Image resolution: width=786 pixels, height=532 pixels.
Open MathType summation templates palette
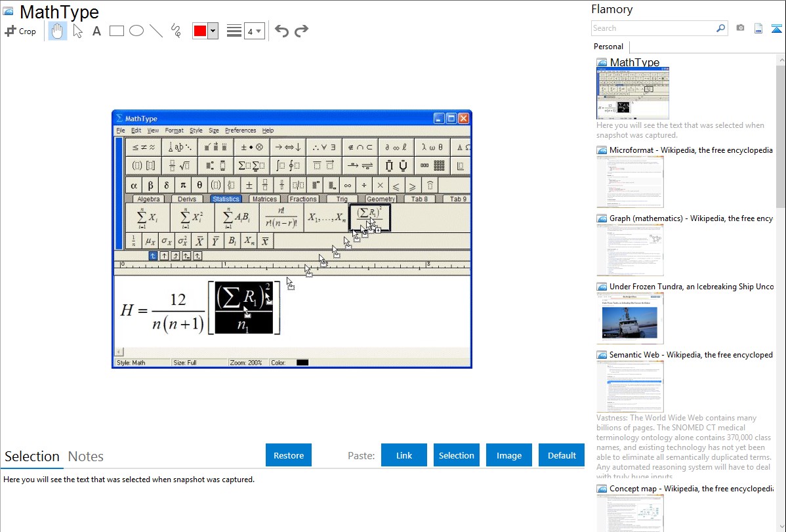point(252,165)
